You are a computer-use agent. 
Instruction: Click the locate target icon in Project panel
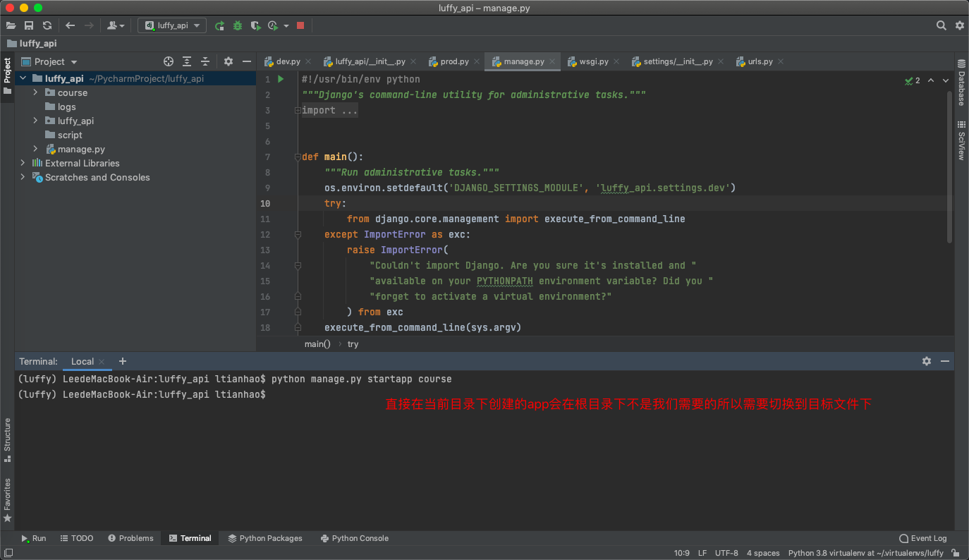tap(169, 61)
